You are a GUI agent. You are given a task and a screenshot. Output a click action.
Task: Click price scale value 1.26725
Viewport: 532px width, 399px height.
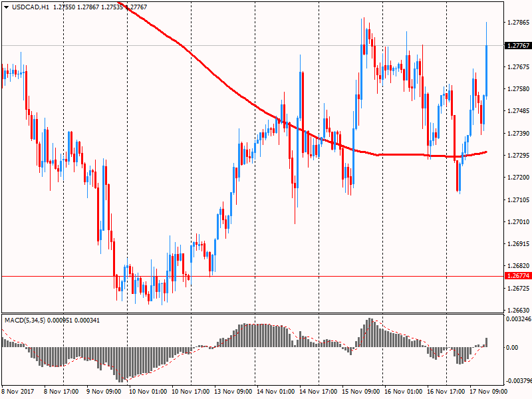coord(518,289)
